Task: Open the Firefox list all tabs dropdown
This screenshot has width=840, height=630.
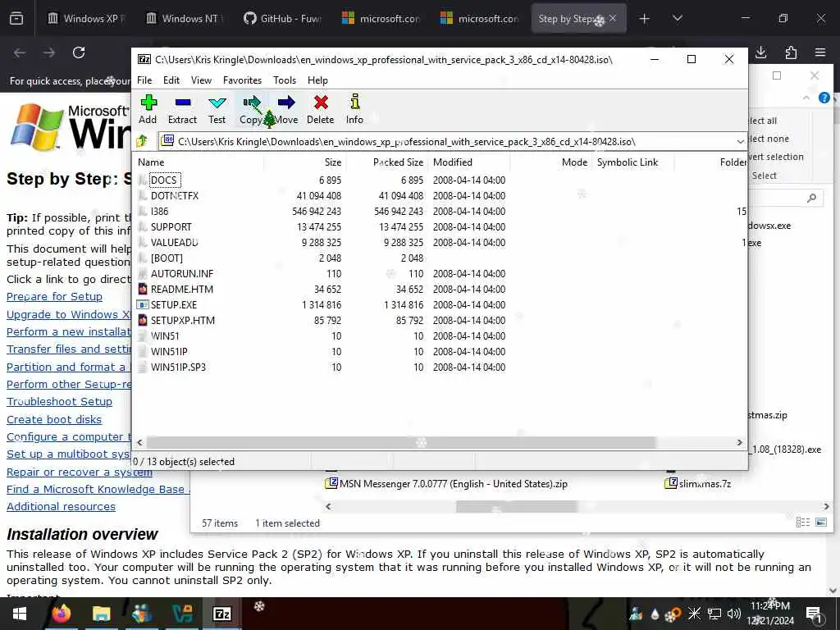Action: coord(677,19)
